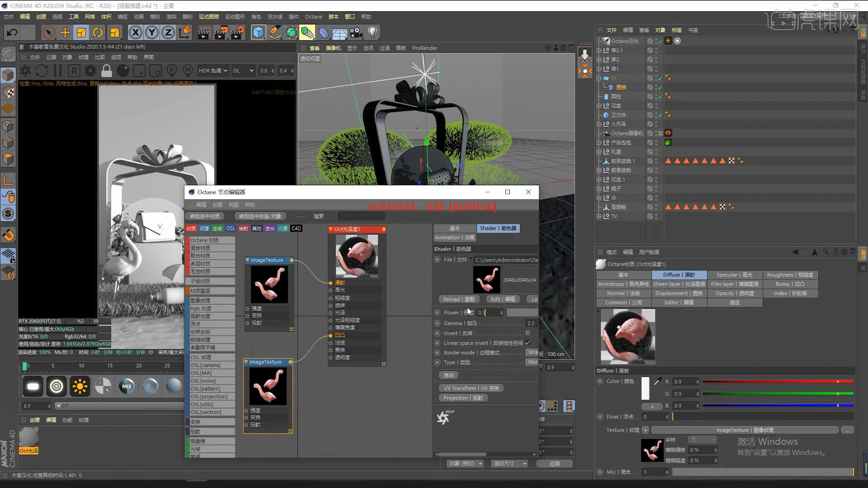Expand the 产品包包 object in tree
Viewport: 868px width, 488px height.
pos(599,143)
